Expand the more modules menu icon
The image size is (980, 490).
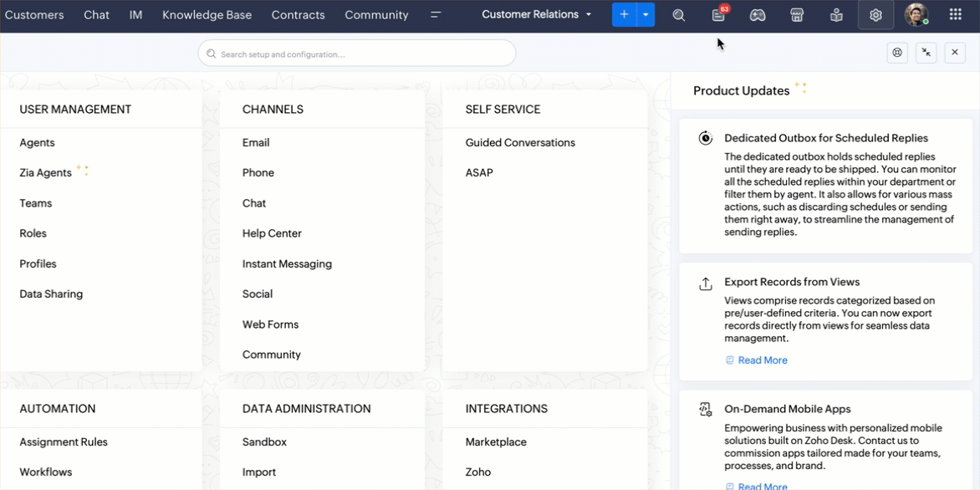[x=436, y=15]
